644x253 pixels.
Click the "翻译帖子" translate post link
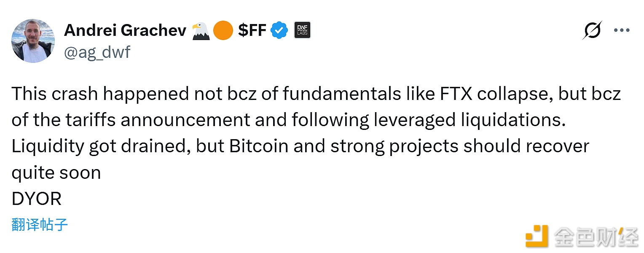click(40, 225)
